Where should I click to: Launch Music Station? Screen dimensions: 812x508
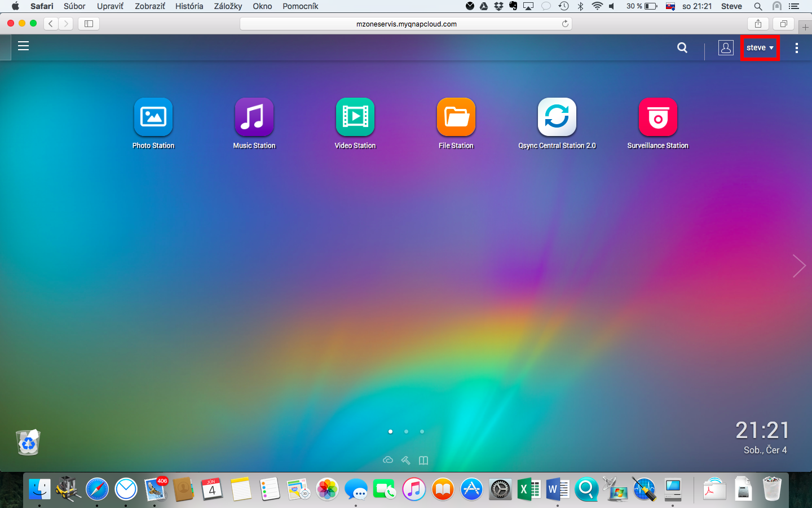[x=254, y=117]
